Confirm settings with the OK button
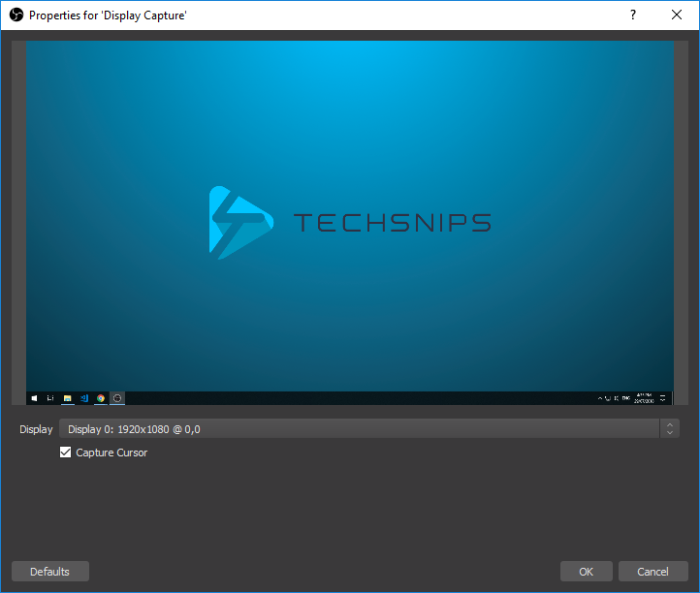The width and height of the screenshot is (700, 593). tap(587, 571)
